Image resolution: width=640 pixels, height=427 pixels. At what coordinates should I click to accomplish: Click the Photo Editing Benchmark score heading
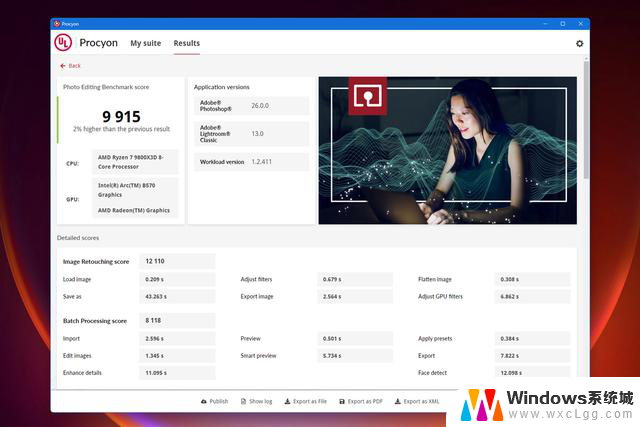(106, 87)
